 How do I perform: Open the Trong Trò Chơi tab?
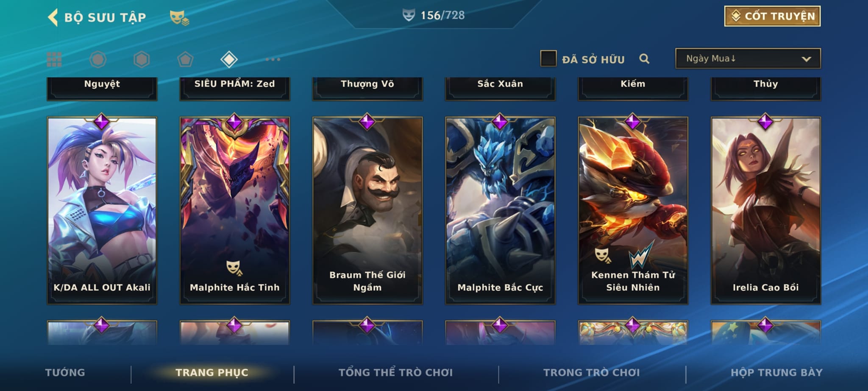pos(591,372)
